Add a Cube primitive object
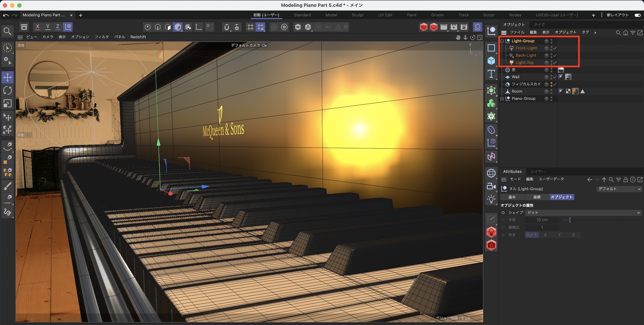Viewport: 644px width, 325px height. coord(491,61)
